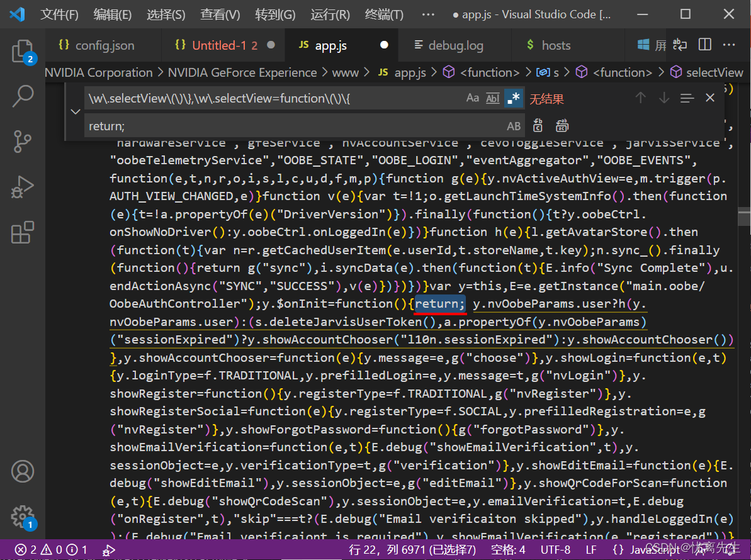Switch to the debug.log tab
Image resolution: width=751 pixels, height=560 pixels.
tap(456, 45)
